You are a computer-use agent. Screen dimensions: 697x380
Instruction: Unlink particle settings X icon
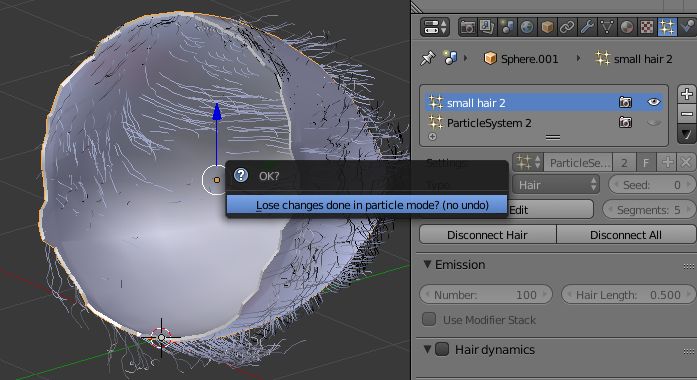point(686,163)
